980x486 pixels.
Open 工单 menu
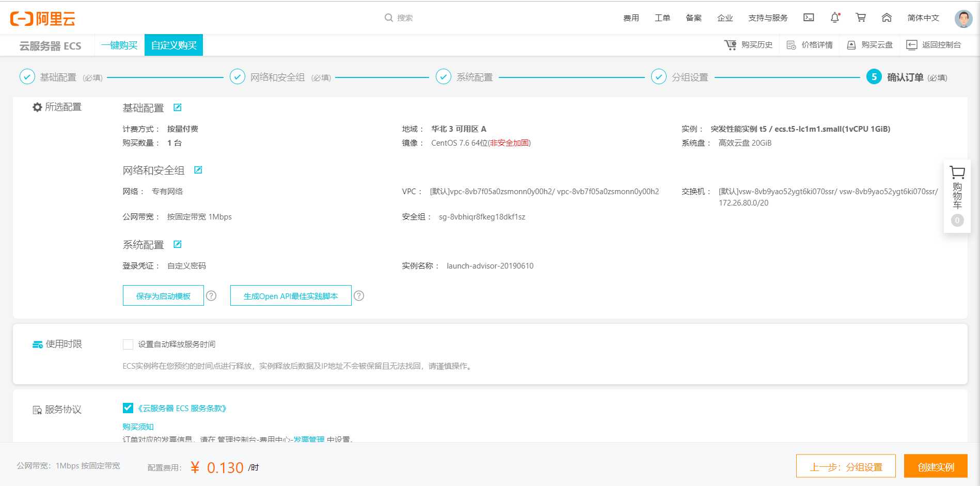662,18
